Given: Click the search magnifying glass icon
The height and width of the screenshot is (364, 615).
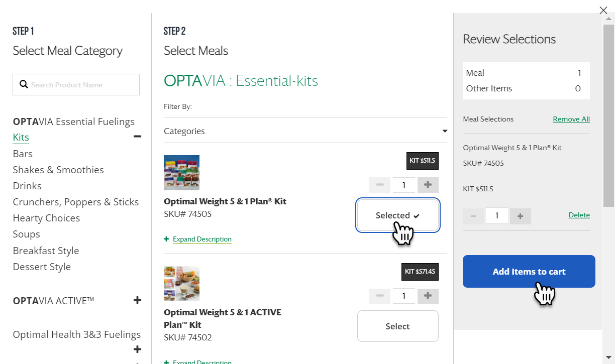Looking at the screenshot, I should click(x=24, y=84).
